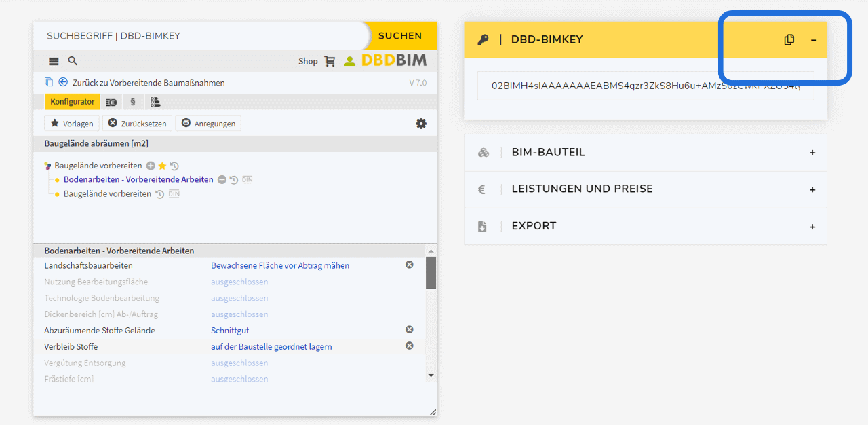Open the hamburger menu in DBD-BIM panel
The image size is (868, 425).
pyautogui.click(x=54, y=61)
